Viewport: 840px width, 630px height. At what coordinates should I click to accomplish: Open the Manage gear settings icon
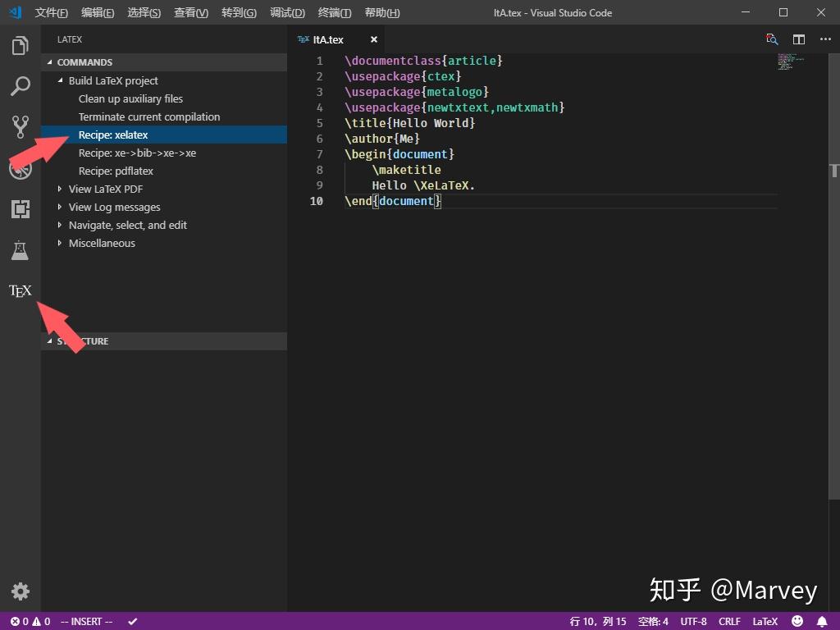coord(20,591)
